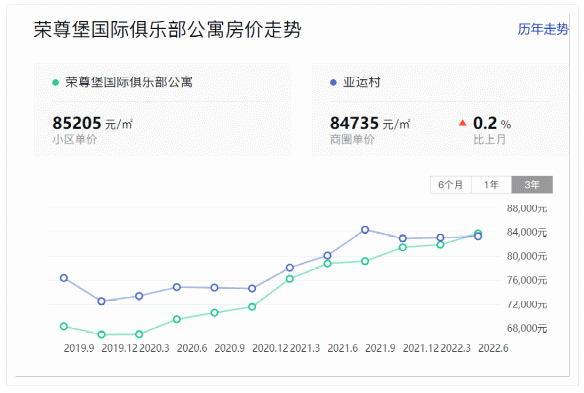
Task: Click blue data point at 2021.12
Action: point(403,238)
